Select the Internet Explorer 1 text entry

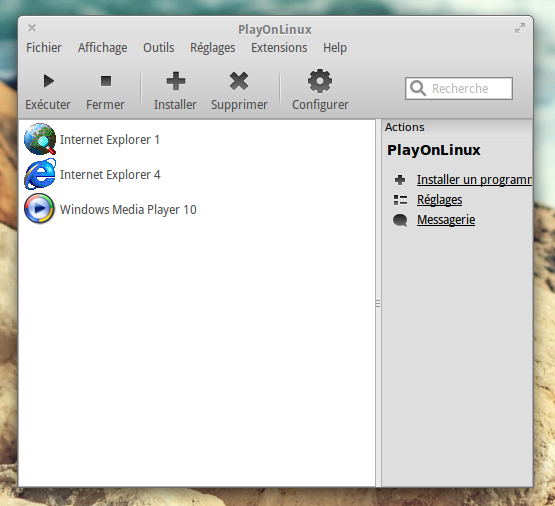(x=110, y=139)
